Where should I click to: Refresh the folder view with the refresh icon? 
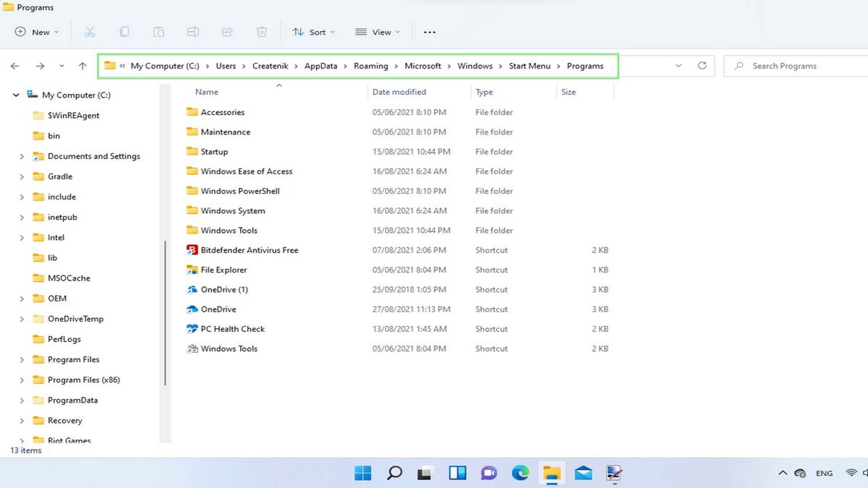point(702,65)
